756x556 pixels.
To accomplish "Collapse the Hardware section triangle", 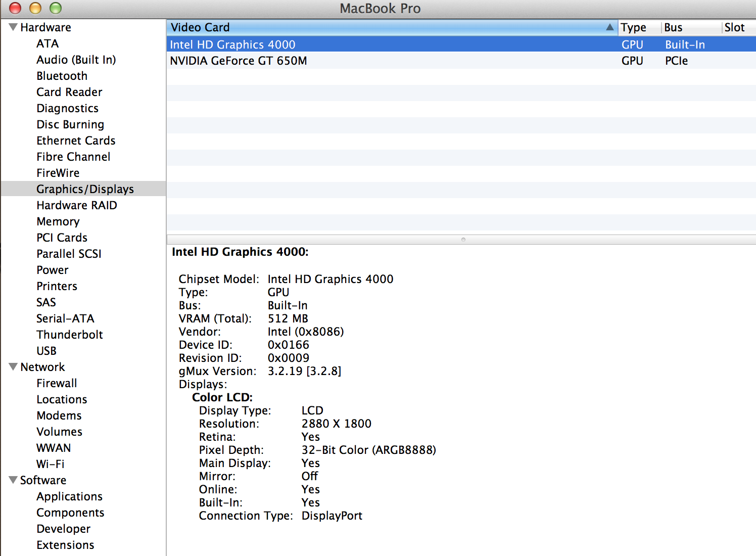I will click(x=13, y=27).
